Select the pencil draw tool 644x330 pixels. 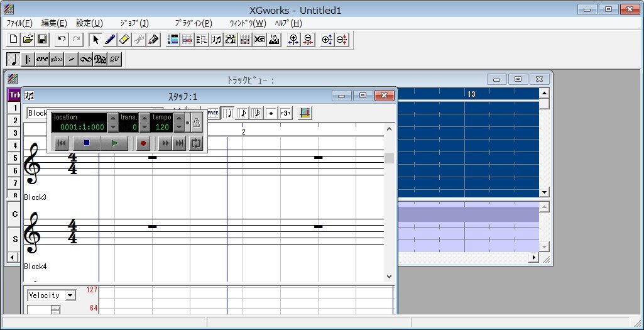tap(110, 40)
